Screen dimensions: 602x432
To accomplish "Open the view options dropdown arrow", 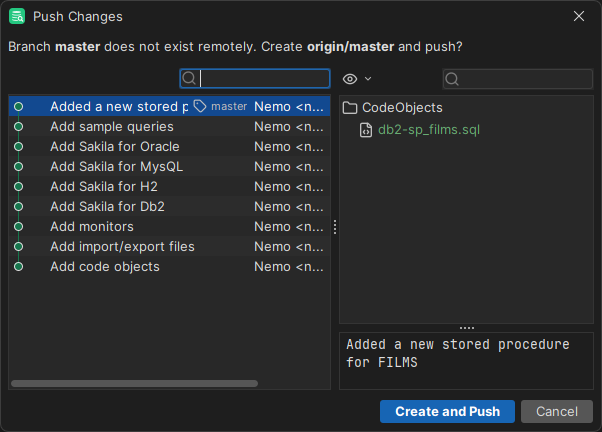I will point(368,78).
